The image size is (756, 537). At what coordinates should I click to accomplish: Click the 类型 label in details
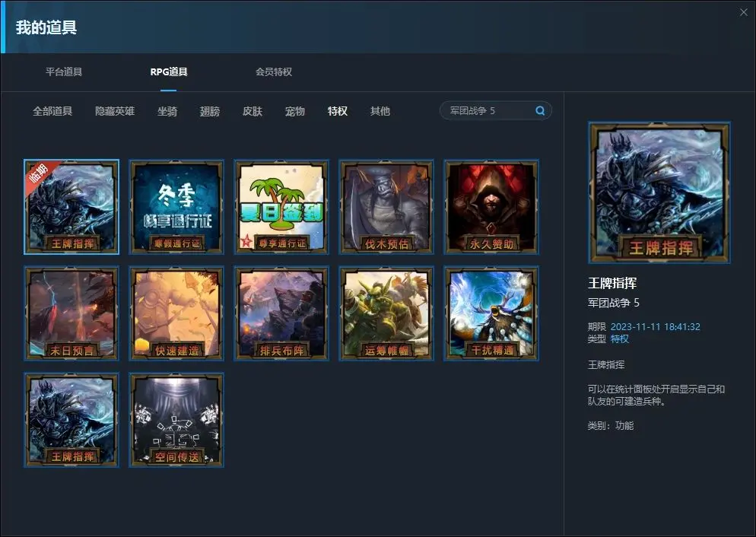tap(597, 339)
